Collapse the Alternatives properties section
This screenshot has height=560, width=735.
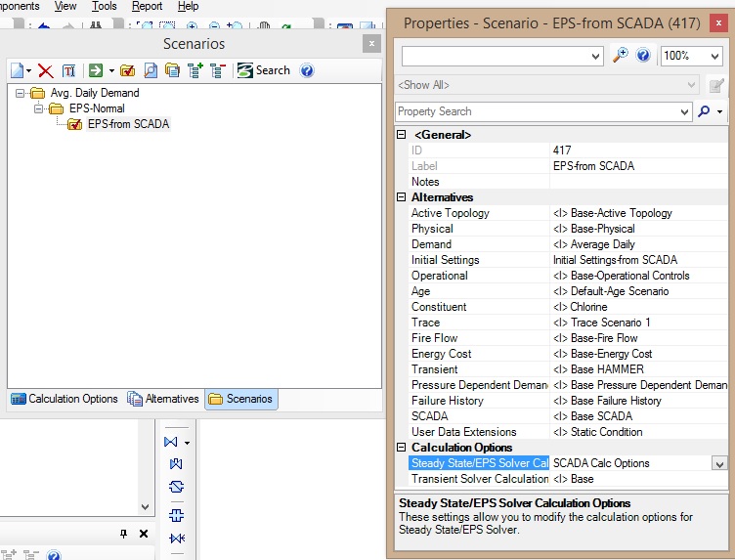(402, 197)
